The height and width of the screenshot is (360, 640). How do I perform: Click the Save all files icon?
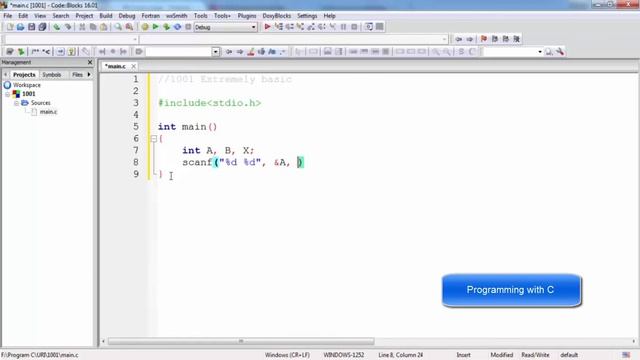pyautogui.click(x=42, y=27)
